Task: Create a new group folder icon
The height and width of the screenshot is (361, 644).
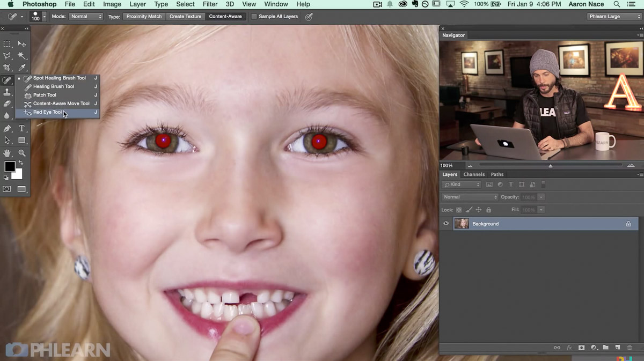Action: click(x=605, y=348)
